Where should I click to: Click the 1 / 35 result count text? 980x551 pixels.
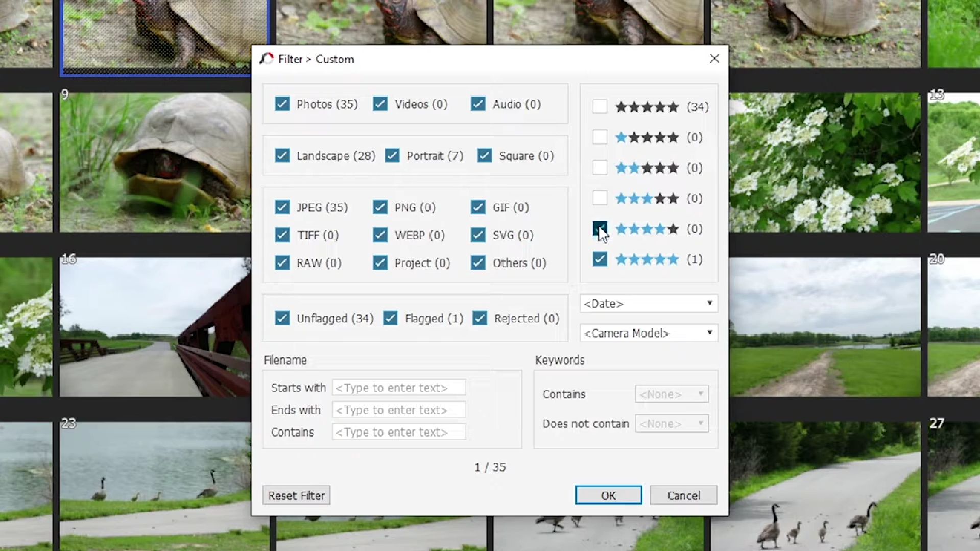click(490, 467)
